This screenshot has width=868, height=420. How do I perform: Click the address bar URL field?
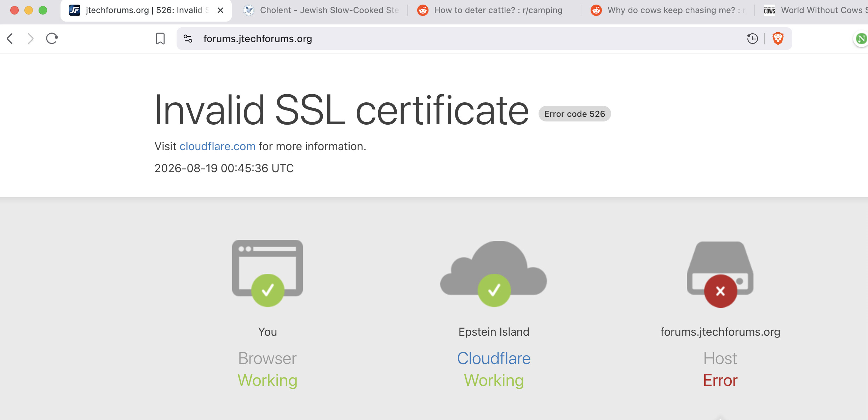pos(460,39)
